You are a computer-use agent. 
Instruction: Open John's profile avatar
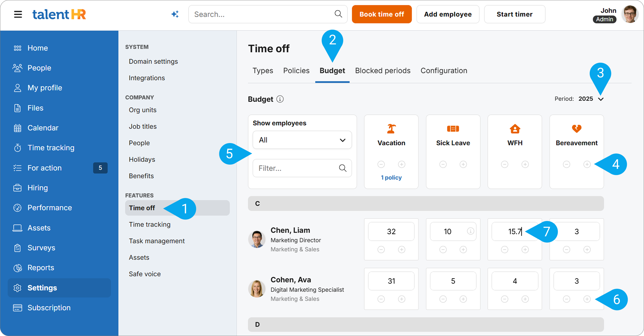630,14
